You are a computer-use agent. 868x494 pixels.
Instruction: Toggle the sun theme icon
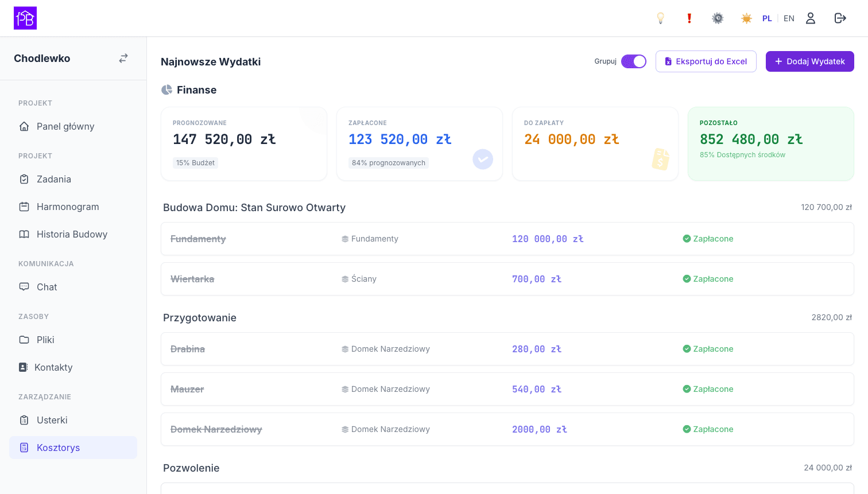746,18
